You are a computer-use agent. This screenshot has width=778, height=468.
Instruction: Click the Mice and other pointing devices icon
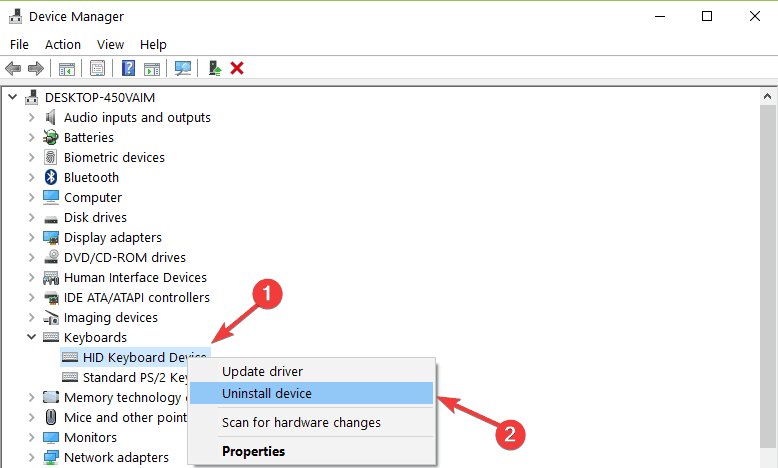click(x=51, y=417)
